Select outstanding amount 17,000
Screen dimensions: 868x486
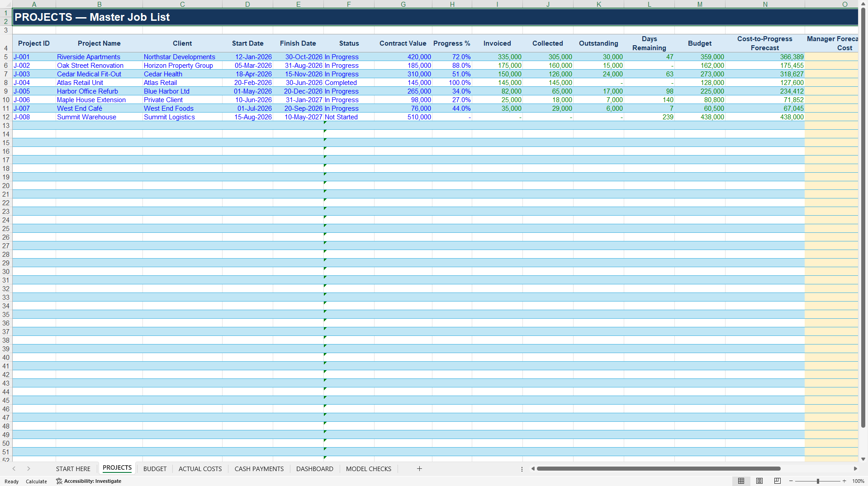598,91
